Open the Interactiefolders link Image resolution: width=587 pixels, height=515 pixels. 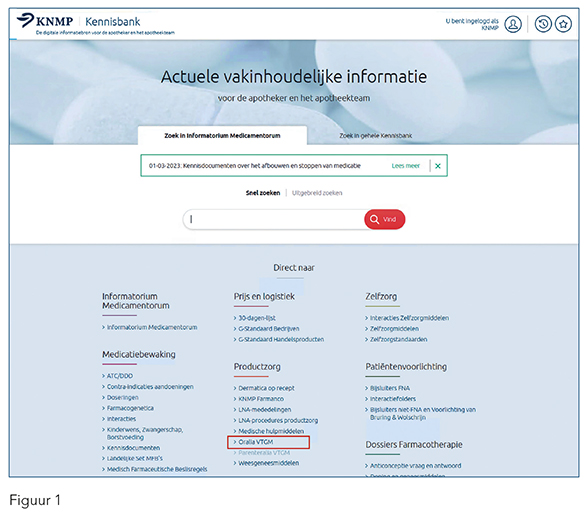coord(393,399)
